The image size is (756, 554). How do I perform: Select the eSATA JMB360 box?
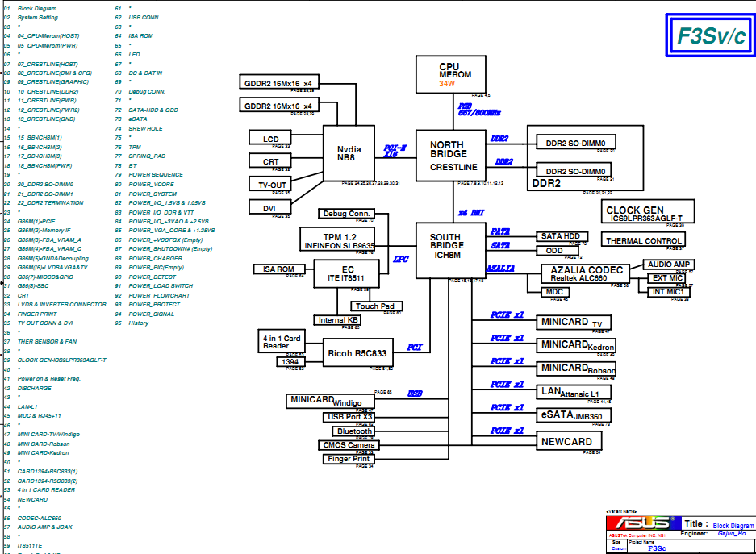[574, 415]
